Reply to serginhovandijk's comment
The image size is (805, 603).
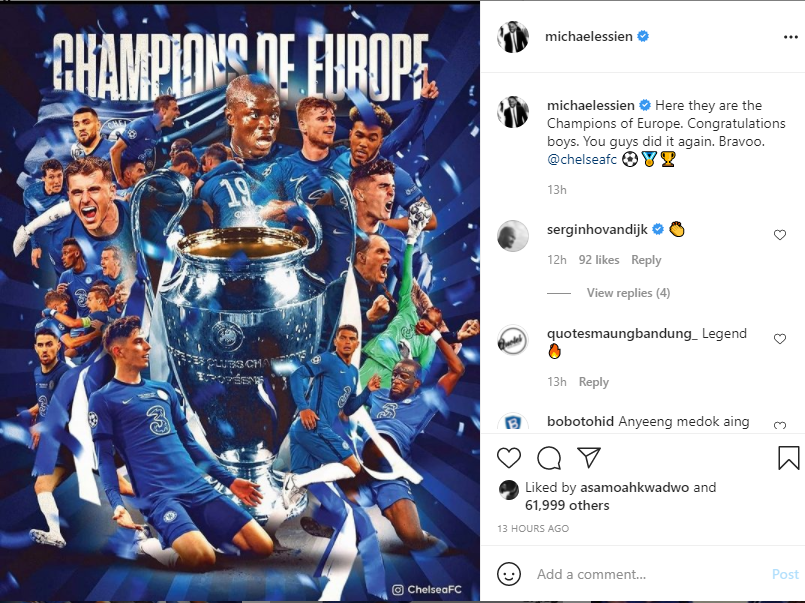pos(646,260)
